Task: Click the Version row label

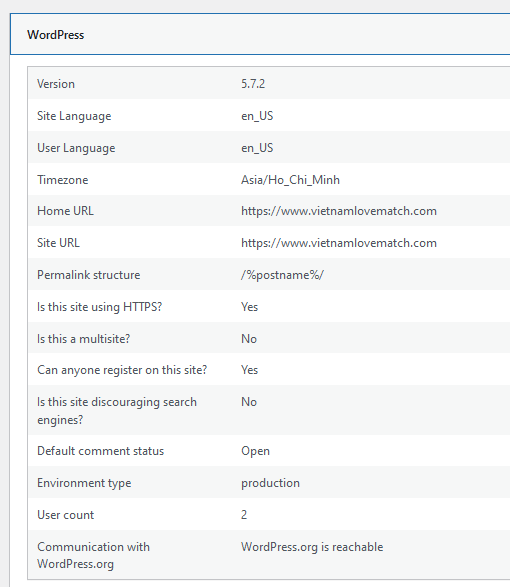Action: [56, 84]
